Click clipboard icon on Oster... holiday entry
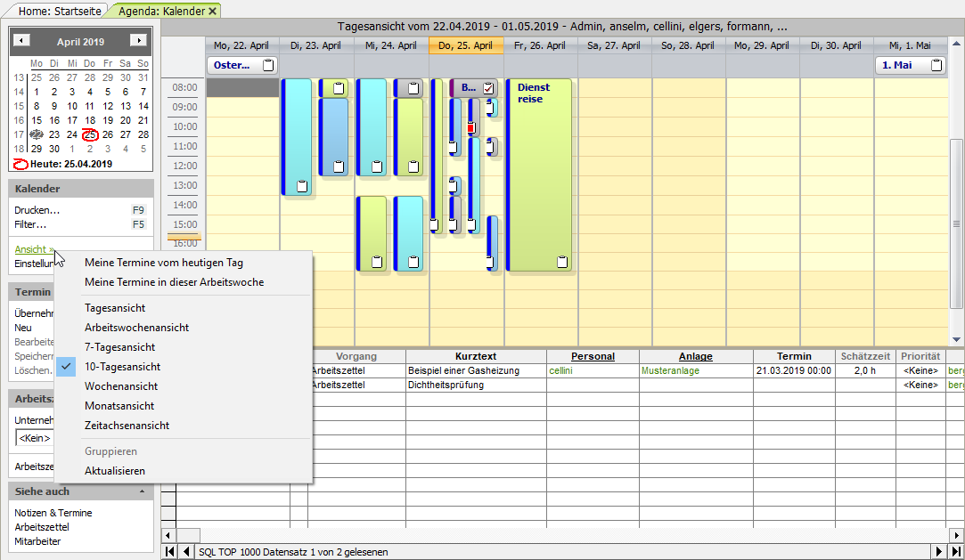Screen dimensions: 965x560 tap(268, 65)
